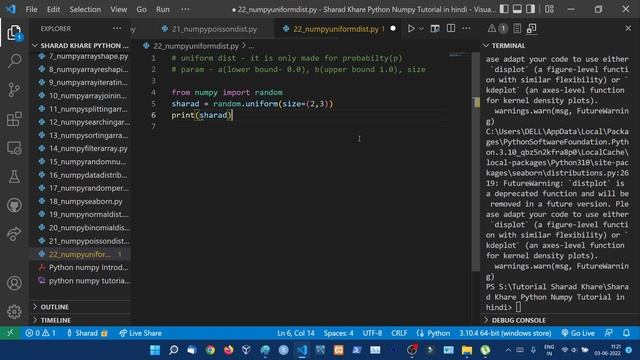
Task: Select the Terminal panel icon
Action: click(531, 29)
